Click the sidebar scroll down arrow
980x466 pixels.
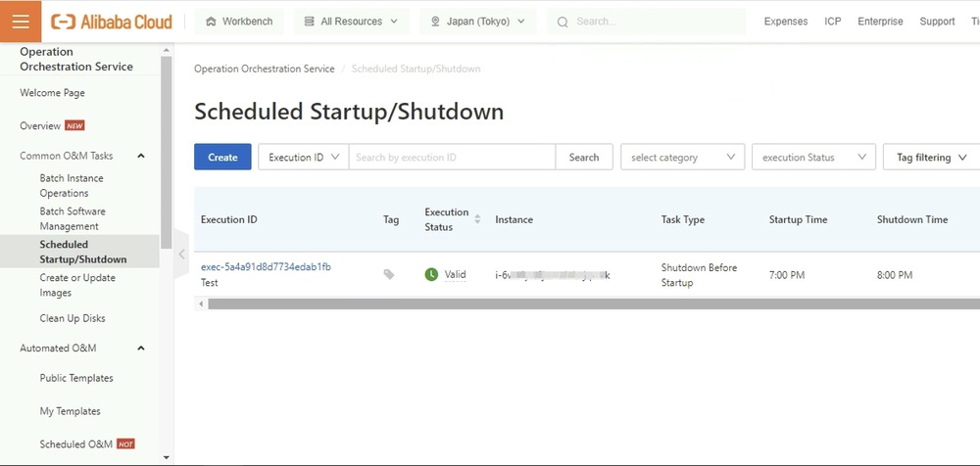[x=166, y=457]
